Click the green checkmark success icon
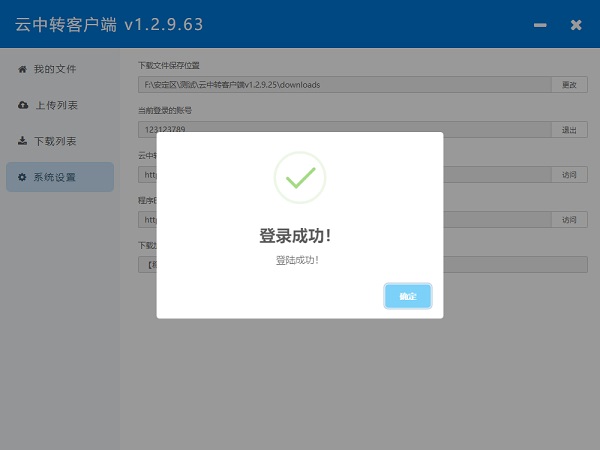 (x=299, y=178)
